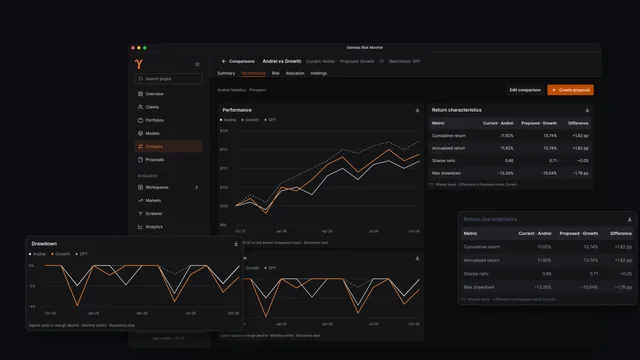Open Clients in the sidebar

click(x=168, y=107)
